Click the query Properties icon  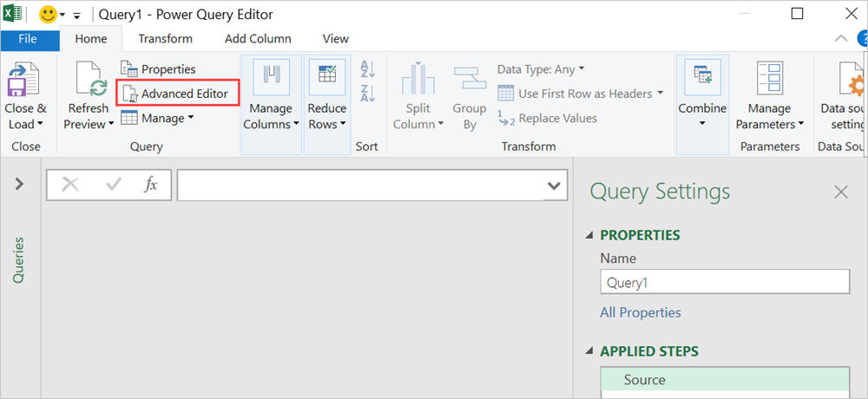coord(129,69)
